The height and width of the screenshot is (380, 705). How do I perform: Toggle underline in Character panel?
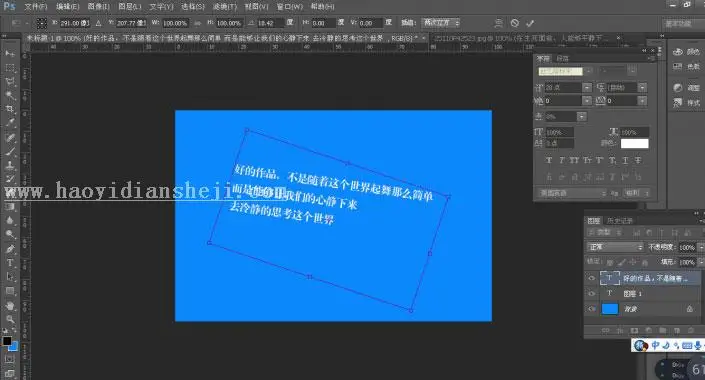pyautogui.click(x=625, y=160)
